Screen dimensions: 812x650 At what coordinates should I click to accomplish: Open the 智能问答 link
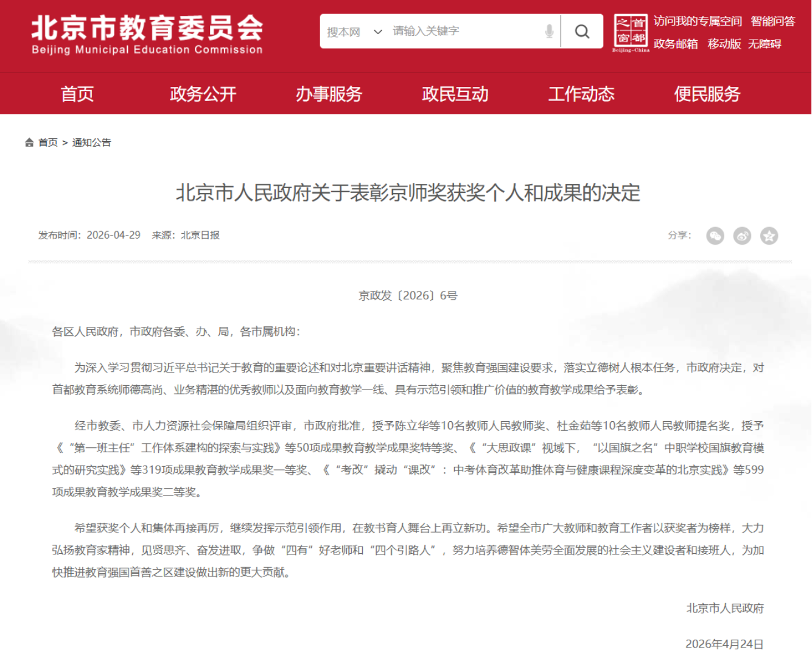[x=773, y=21]
